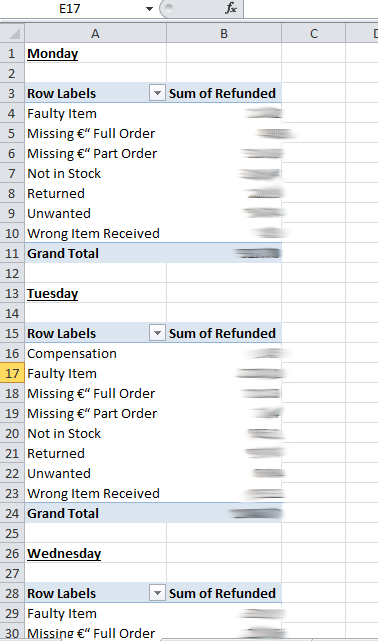
Task: Select Monday's Grand Total label cell
Action: coord(95,253)
